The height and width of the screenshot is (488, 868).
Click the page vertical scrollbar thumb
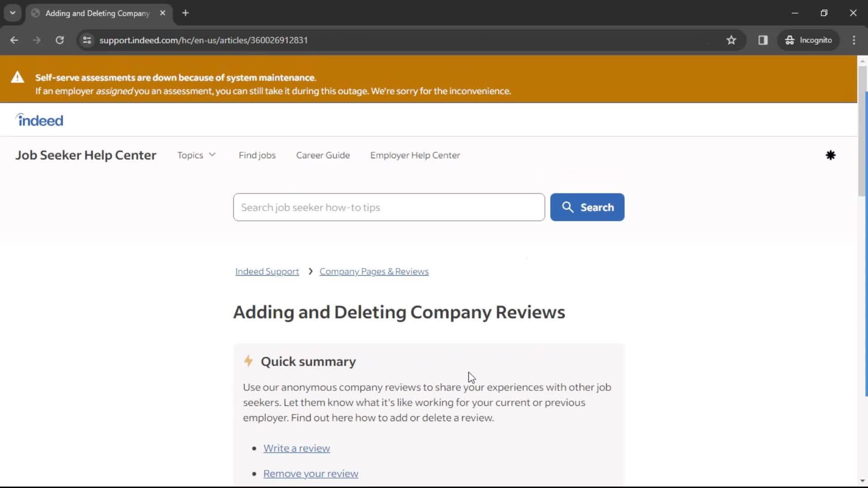click(862, 131)
